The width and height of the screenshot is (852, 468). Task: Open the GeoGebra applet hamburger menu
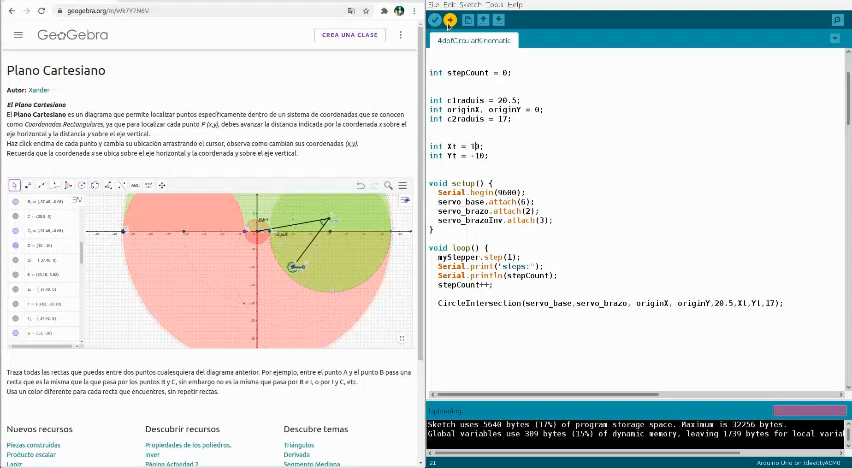click(x=403, y=185)
